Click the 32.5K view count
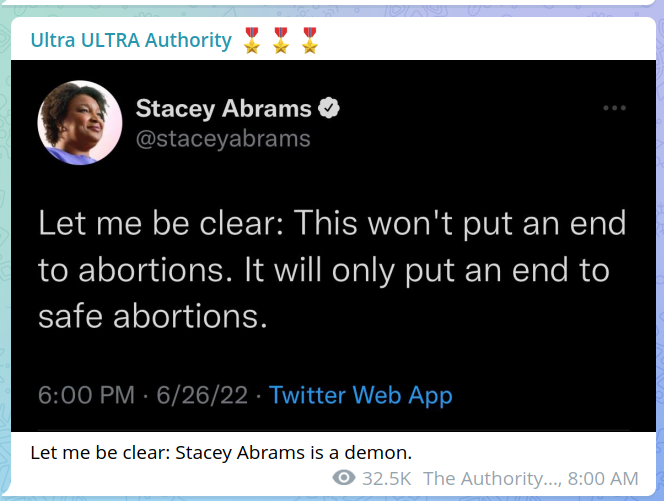This screenshot has width=664, height=501. [x=387, y=478]
